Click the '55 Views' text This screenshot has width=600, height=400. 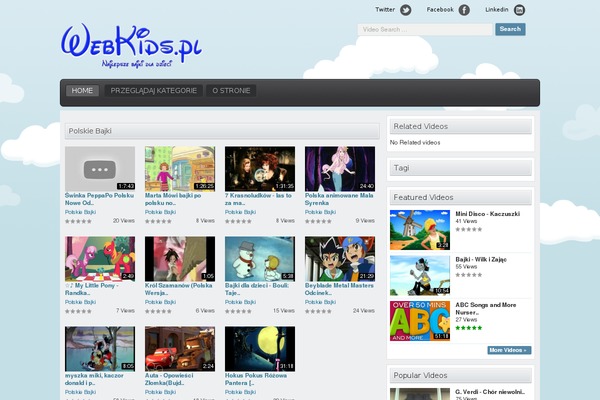coord(466,267)
